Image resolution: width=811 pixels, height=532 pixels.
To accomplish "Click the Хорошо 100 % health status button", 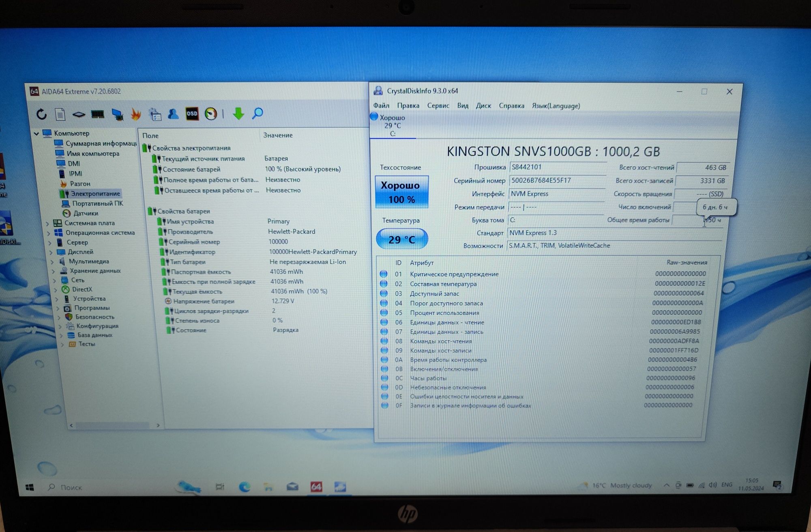I will 401,192.
